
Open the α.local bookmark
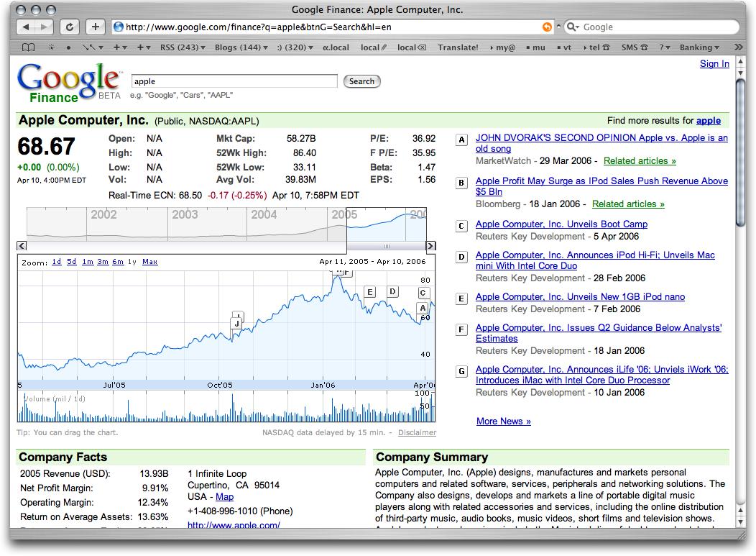click(336, 47)
